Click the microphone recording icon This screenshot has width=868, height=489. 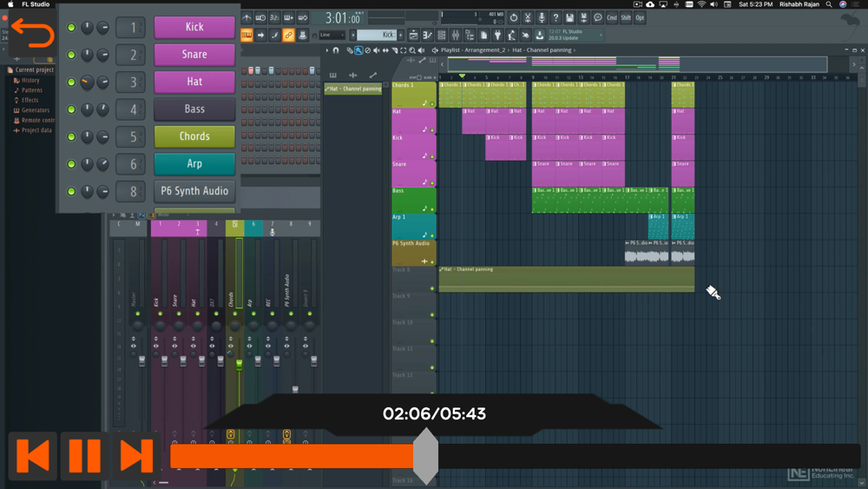coord(542,17)
